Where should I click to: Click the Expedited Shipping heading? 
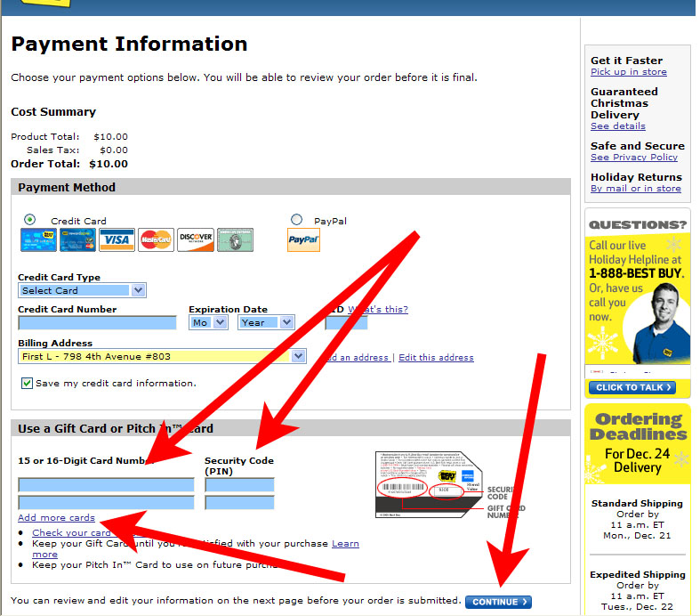[x=638, y=574]
